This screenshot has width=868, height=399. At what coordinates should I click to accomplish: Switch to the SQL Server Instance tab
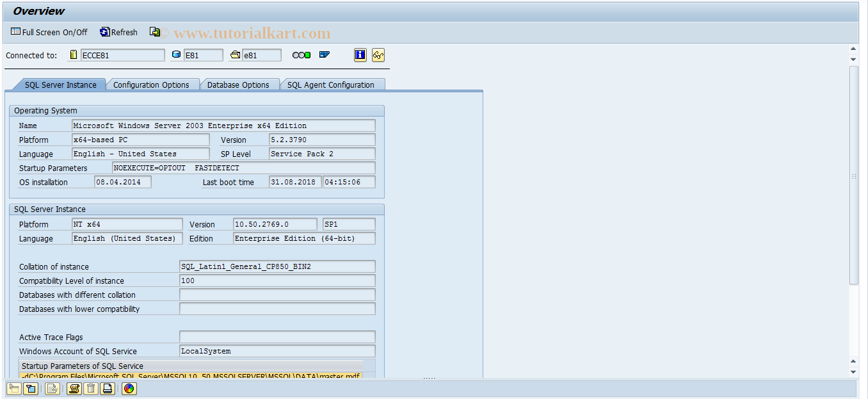point(61,85)
